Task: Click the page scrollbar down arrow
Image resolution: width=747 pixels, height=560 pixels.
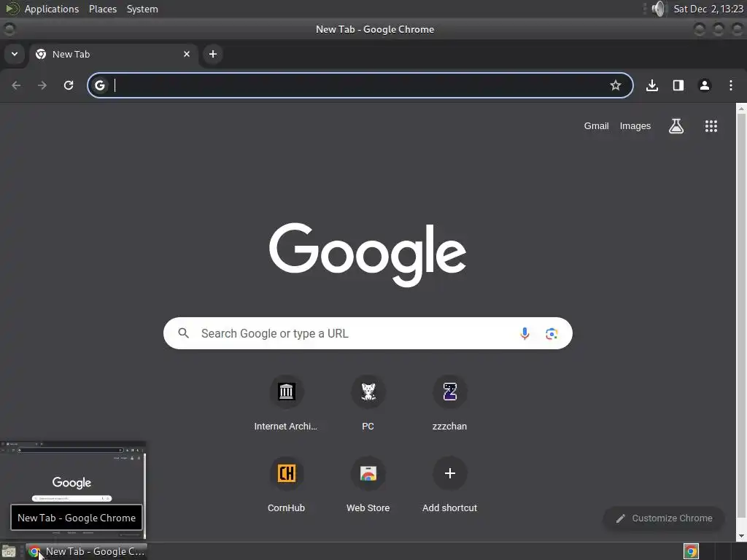Action: coord(741,536)
